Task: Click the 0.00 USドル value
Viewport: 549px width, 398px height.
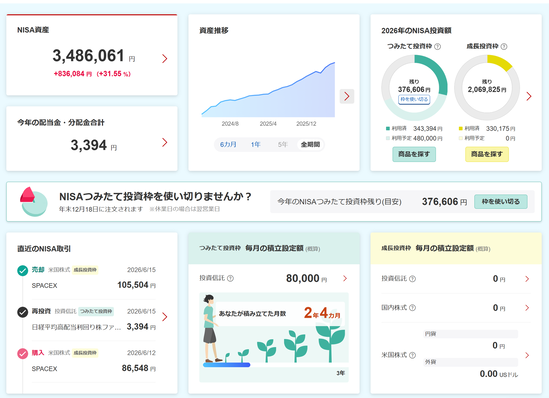Action: (499, 374)
